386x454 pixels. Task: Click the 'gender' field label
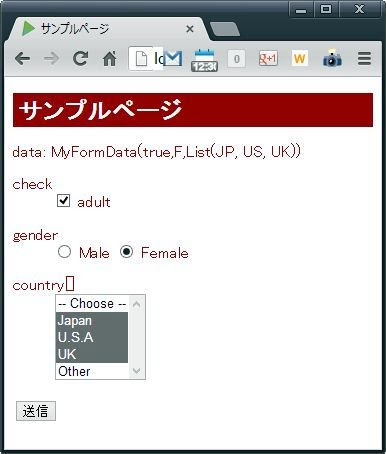[35, 236]
